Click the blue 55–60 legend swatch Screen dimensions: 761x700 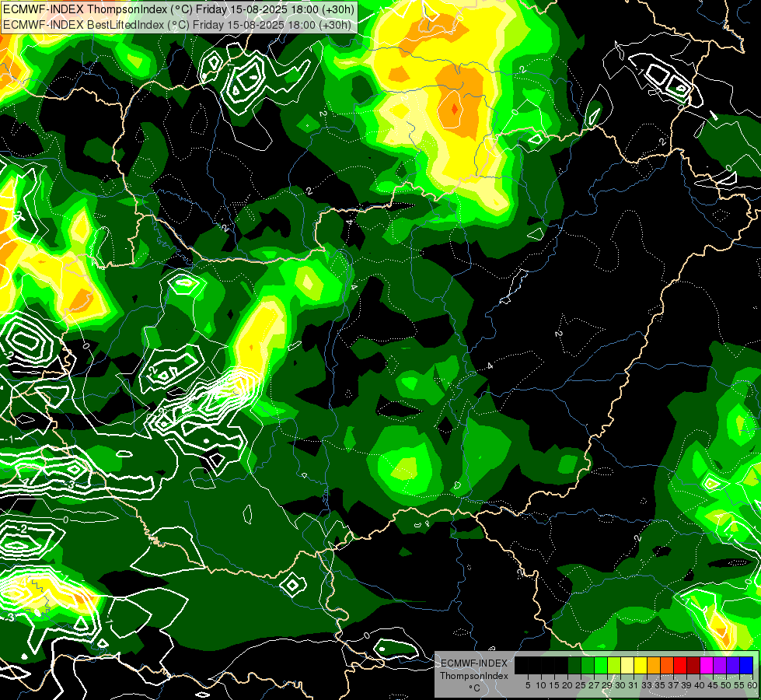[746, 665]
